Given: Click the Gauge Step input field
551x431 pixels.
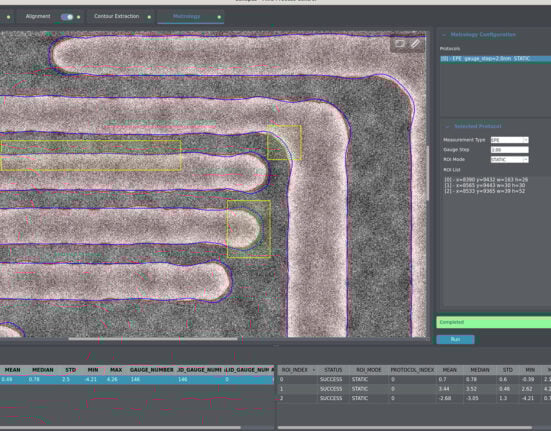Looking at the screenshot, I should pos(509,150).
